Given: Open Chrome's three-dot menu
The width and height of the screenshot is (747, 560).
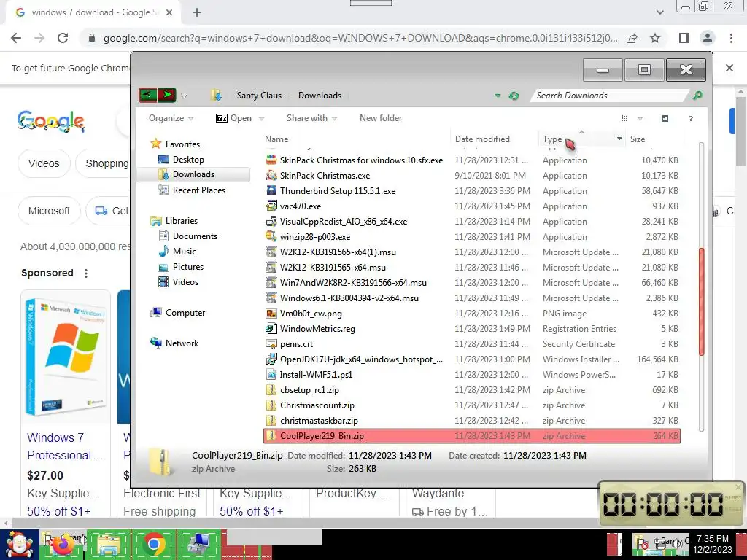Looking at the screenshot, I should (x=731, y=38).
